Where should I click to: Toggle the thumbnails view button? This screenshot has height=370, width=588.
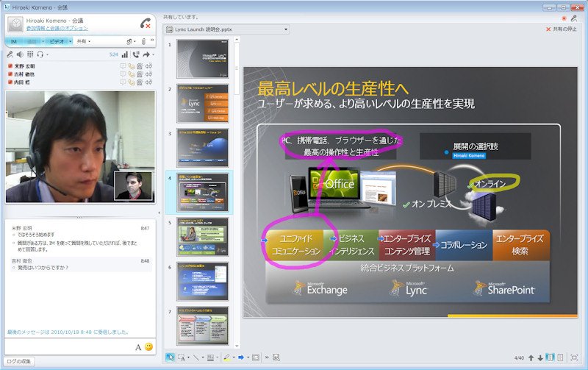(550, 357)
